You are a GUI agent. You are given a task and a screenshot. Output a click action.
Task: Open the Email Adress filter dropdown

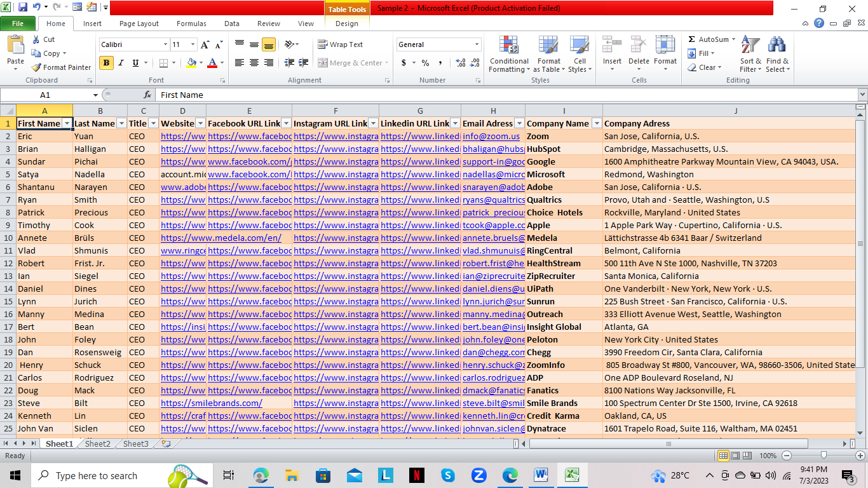(x=519, y=123)
